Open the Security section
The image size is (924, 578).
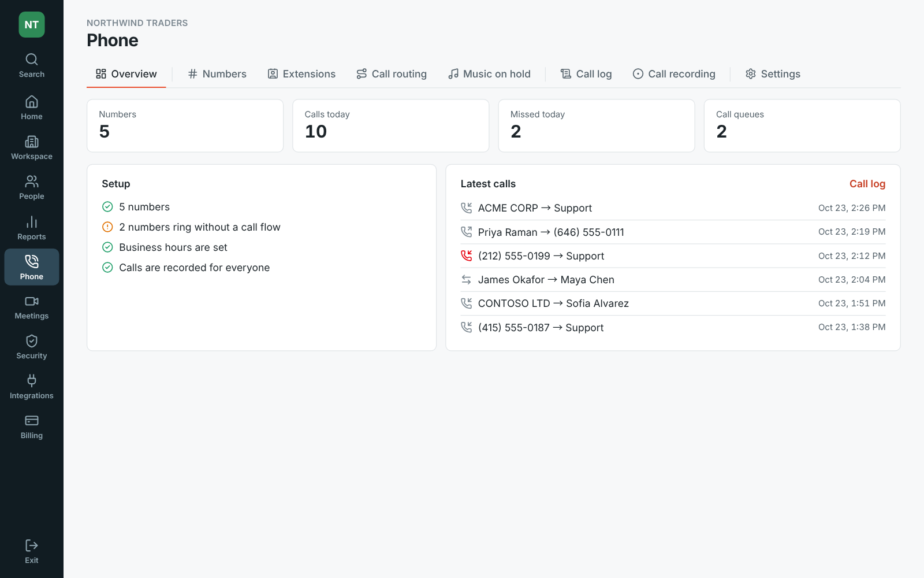(32, 347)
